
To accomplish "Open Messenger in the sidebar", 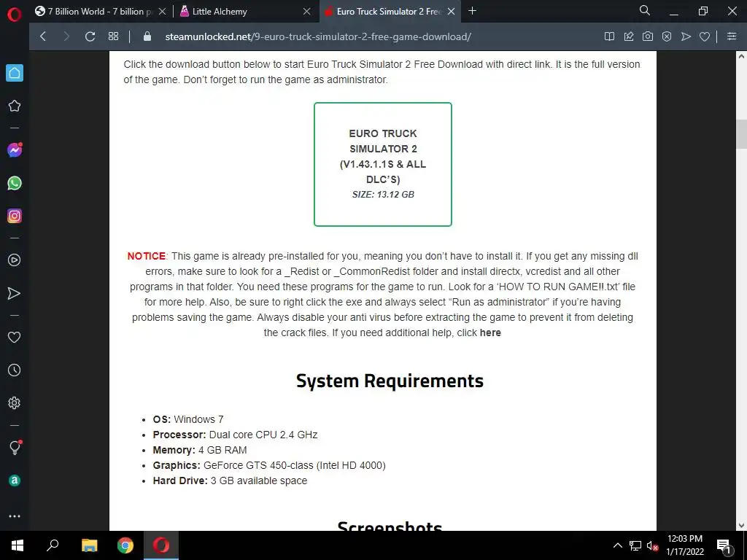I will click(x=15, y=150).
